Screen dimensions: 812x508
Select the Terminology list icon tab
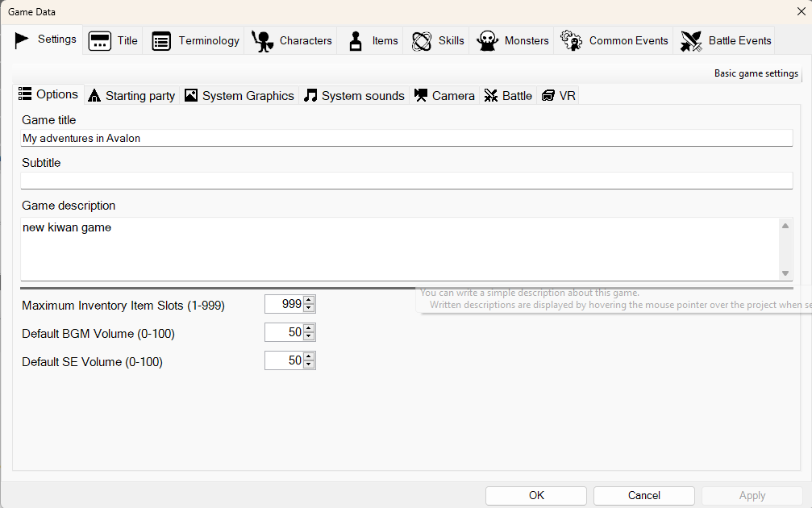pos(196,41)
